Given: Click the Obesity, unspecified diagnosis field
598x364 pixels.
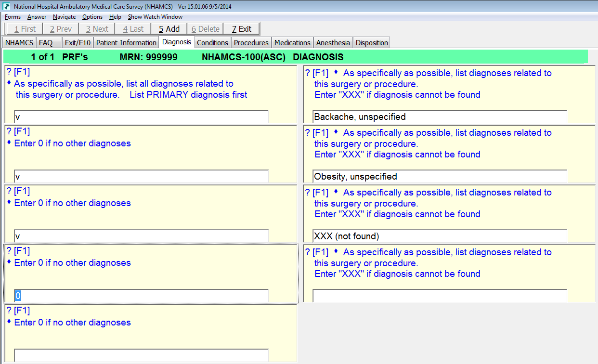Looking at the screenshot, I should [440, 177].
